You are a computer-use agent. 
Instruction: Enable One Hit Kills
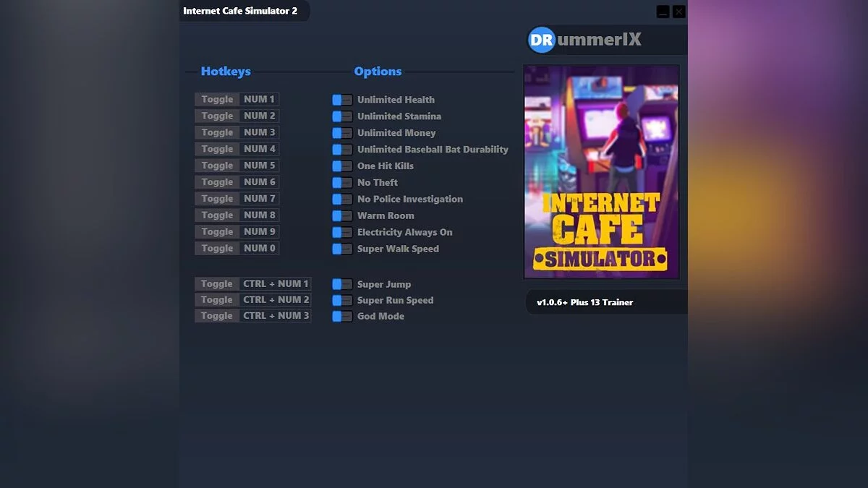[x=341, y=166]
